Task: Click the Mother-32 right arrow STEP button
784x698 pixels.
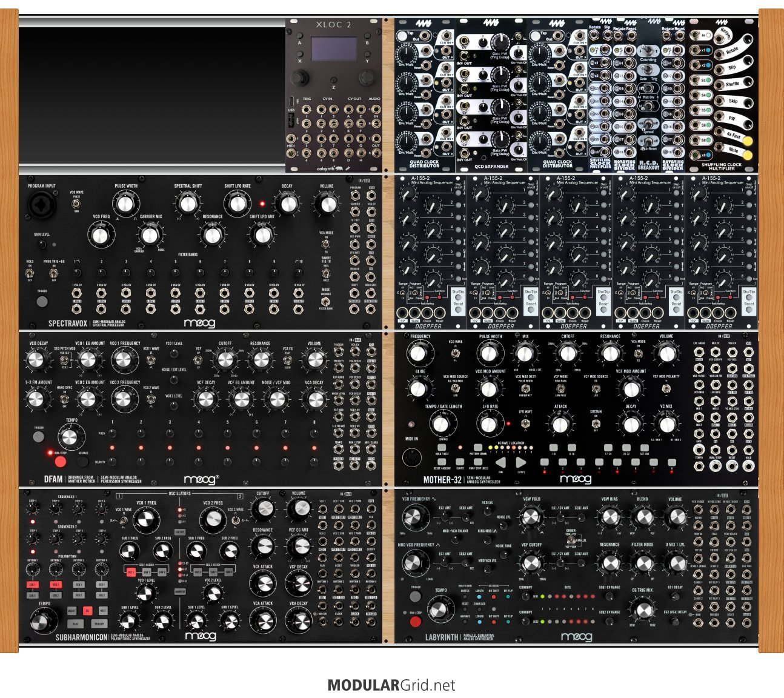Action: point(520,464)
